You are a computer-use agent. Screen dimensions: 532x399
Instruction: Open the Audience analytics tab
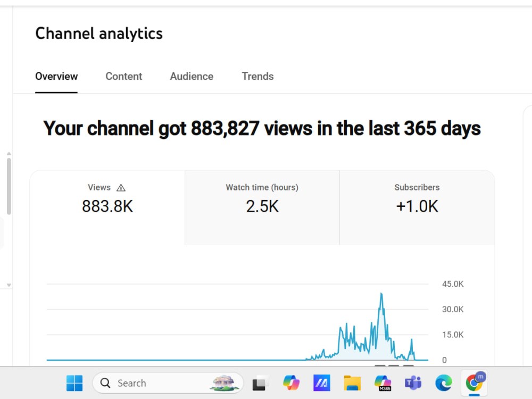point(192,76)
